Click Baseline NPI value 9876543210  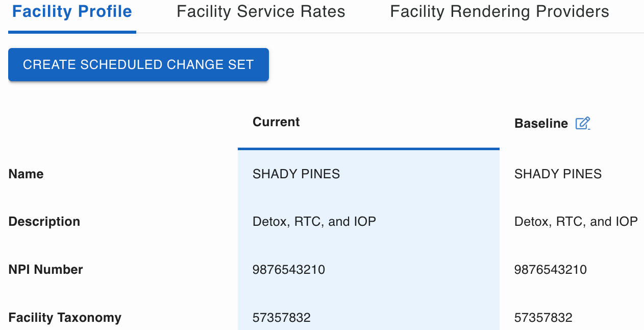[x=550, y=270]
